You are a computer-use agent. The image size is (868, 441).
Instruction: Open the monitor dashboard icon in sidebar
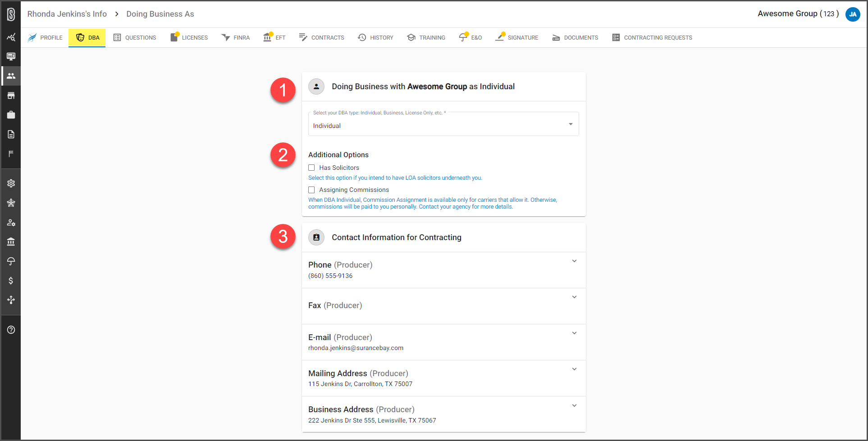(11, 56)
